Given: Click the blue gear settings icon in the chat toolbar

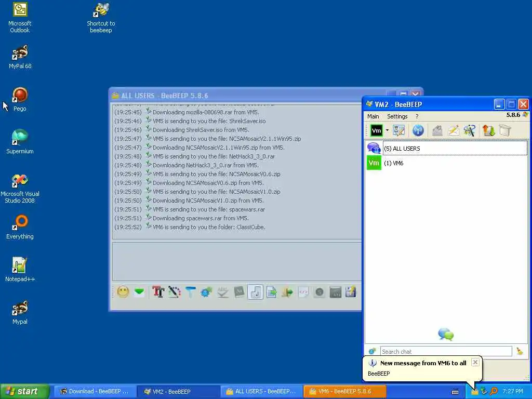Looking at the screenshot, I should [x=206, y=292].
